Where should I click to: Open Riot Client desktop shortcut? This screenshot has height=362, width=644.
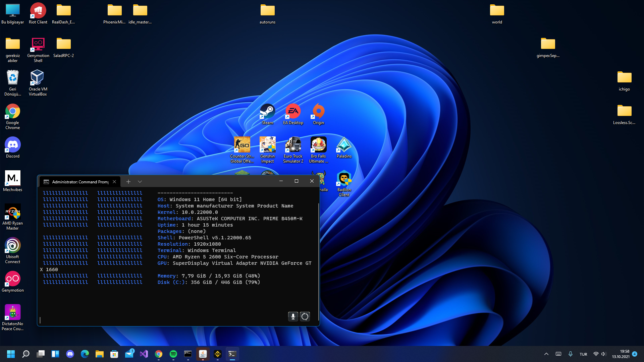(x=38, y=13)
